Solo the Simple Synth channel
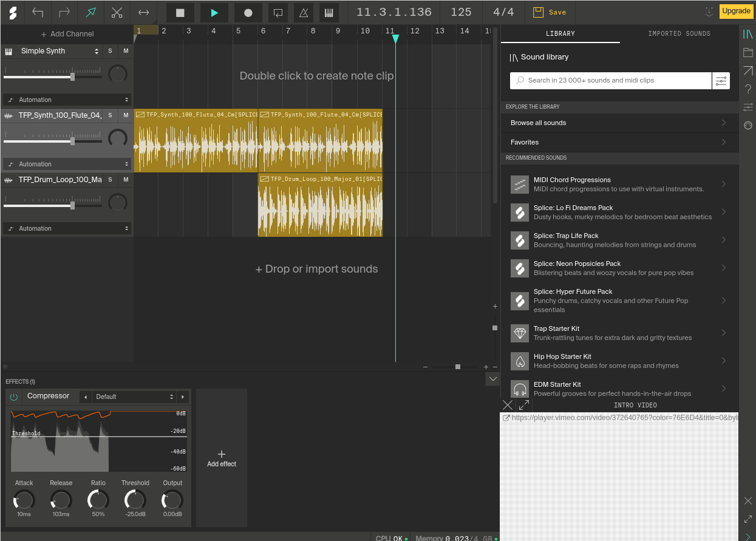 [x=110, y=51]
